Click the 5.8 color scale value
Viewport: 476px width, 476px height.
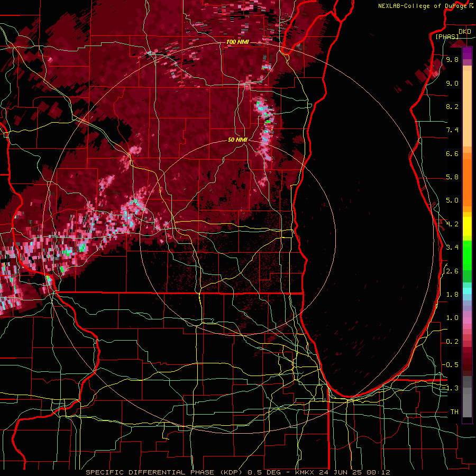point(452,177)
